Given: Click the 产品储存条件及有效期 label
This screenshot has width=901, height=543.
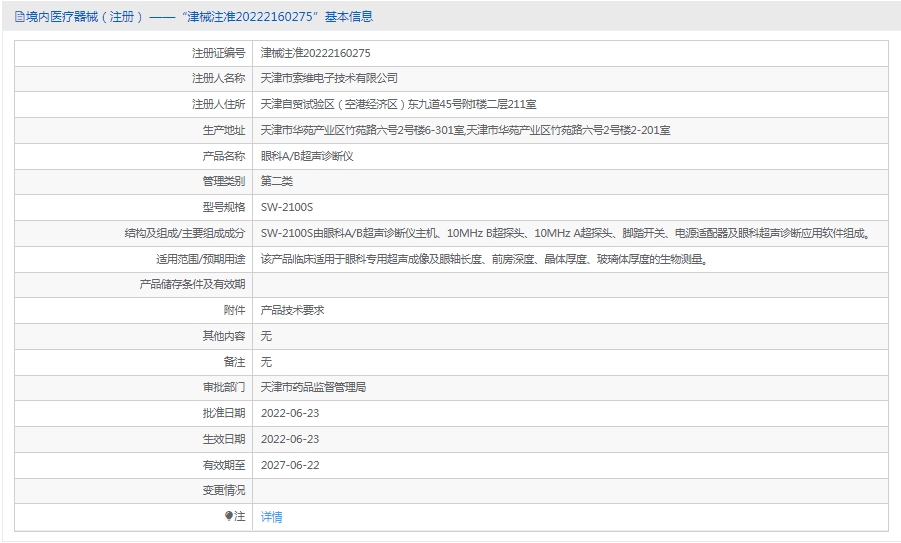Looking at the screenshot, I should click(x=192, y=284).
